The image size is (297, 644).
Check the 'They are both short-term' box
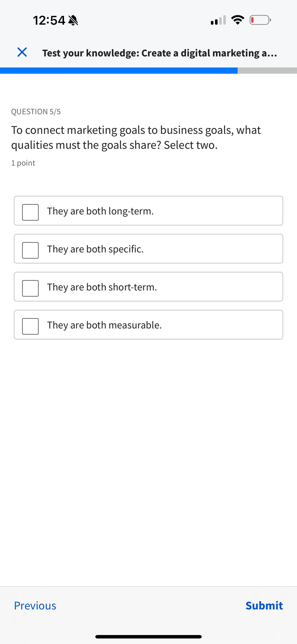point(30,288)
